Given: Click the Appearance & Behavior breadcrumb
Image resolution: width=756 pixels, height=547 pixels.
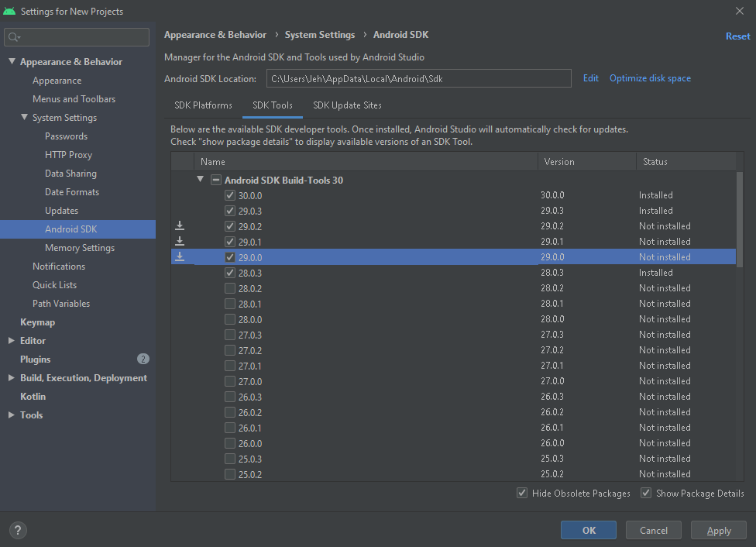Looking at the screenshot, I should coord(215,35).
